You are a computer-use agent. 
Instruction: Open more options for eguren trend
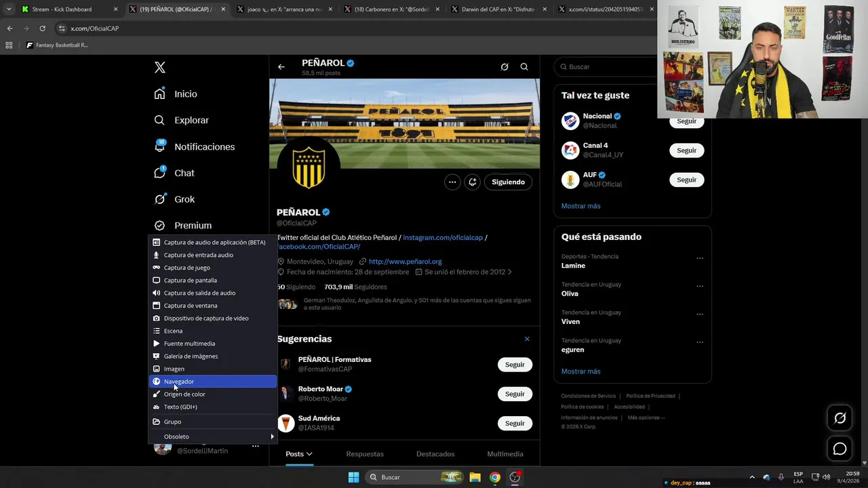tap(700, 342)
